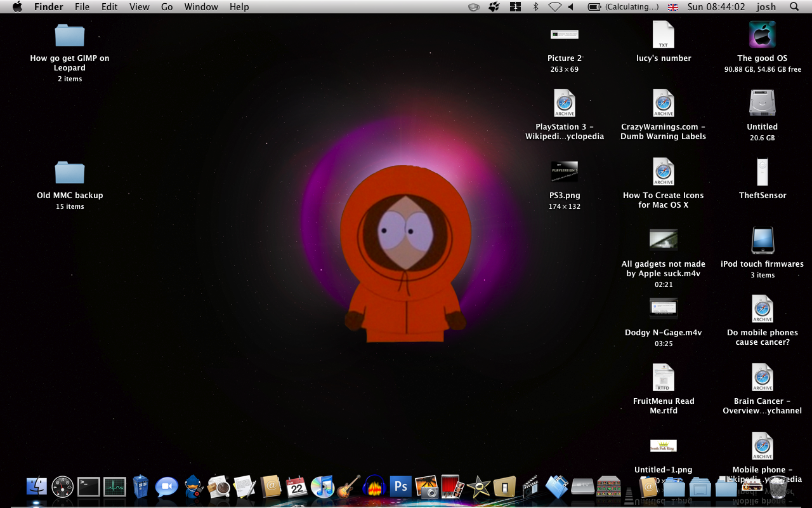Open the Go menu
Screen dimensions: 812x508
[x=167, y=7]
